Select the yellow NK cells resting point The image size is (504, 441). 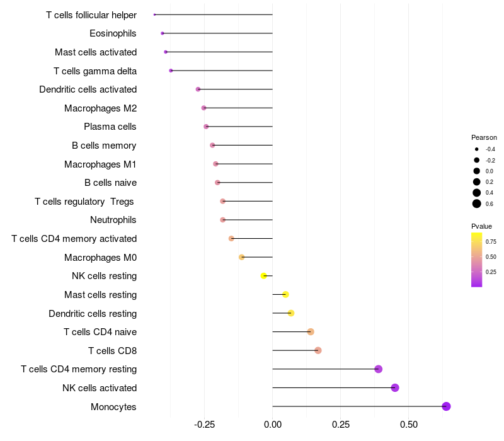click(264, 276)
